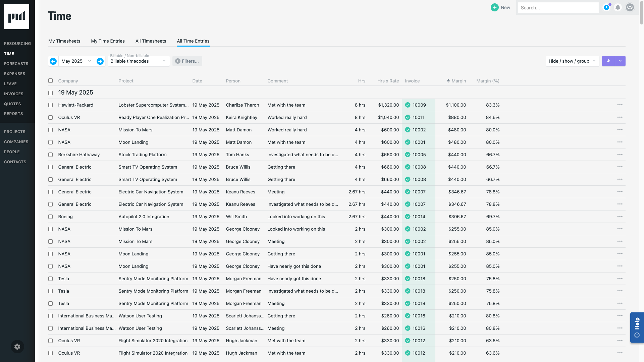
Task: Click the New button label
Action: 505,7
